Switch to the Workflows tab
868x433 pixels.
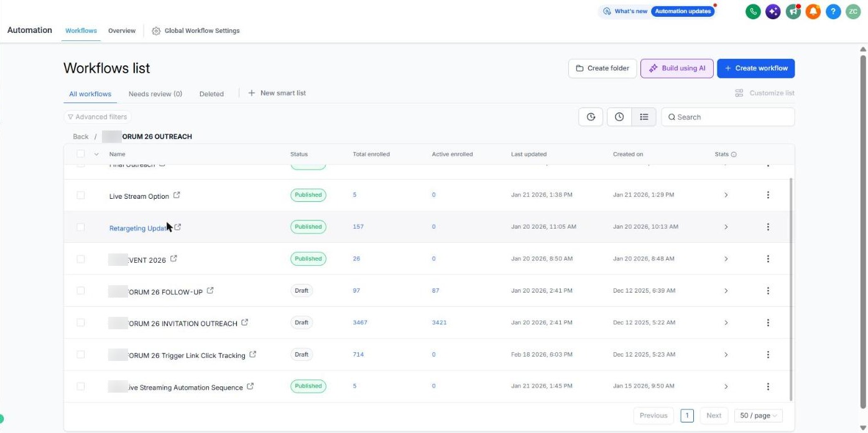coord(81,30)
